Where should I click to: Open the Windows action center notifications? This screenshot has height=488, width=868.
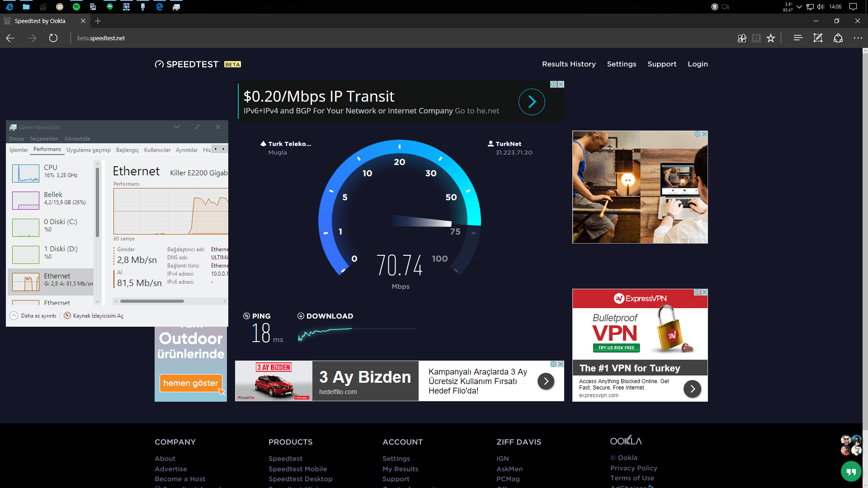853,7
